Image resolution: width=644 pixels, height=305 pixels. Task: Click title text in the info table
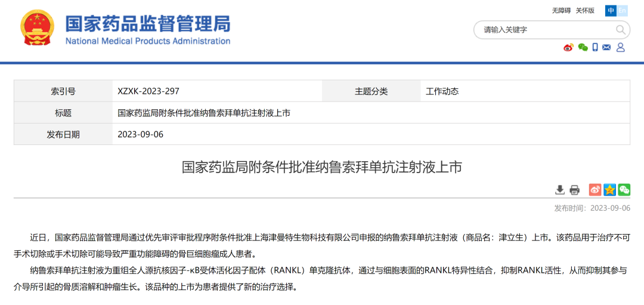click(204, 113)
